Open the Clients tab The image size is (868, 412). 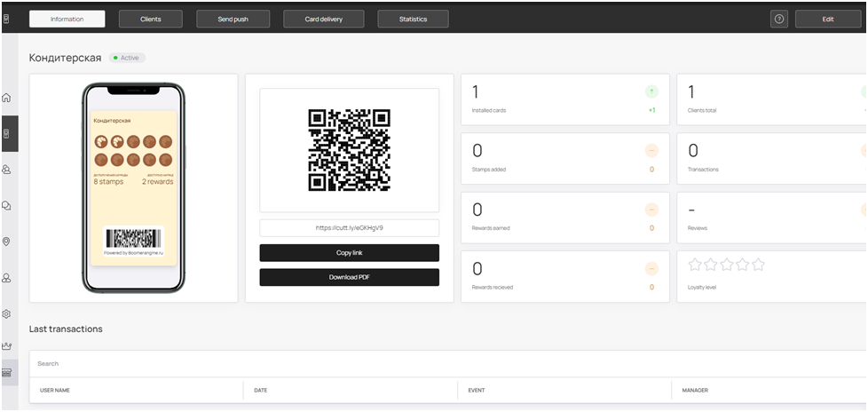point(151,19)
